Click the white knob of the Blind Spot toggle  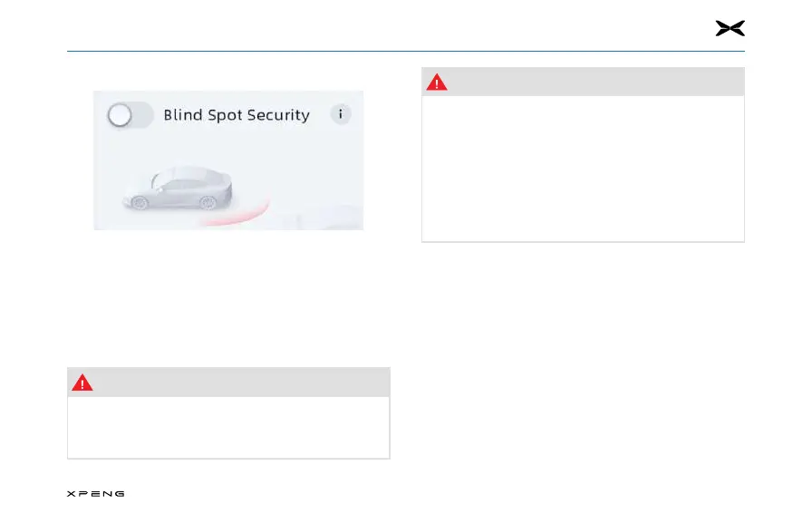[x=120, y=115]
